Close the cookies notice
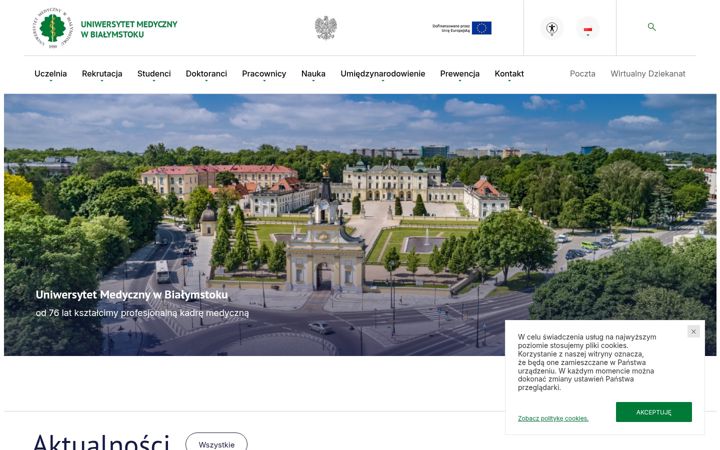 693,331
